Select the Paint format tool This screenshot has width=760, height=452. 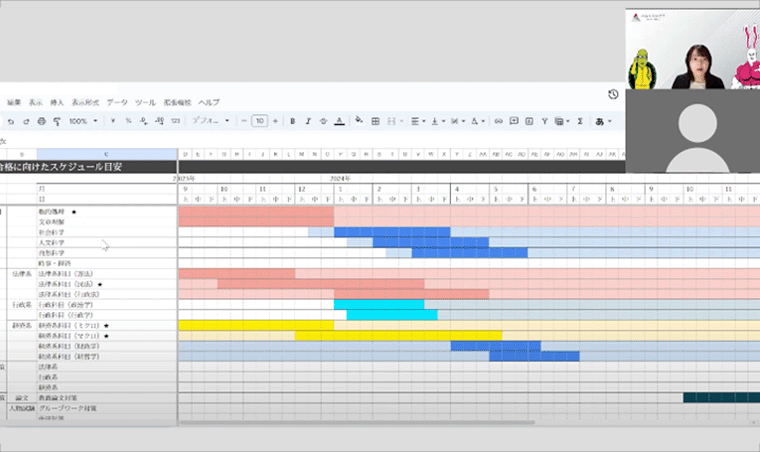click(56, 121)
